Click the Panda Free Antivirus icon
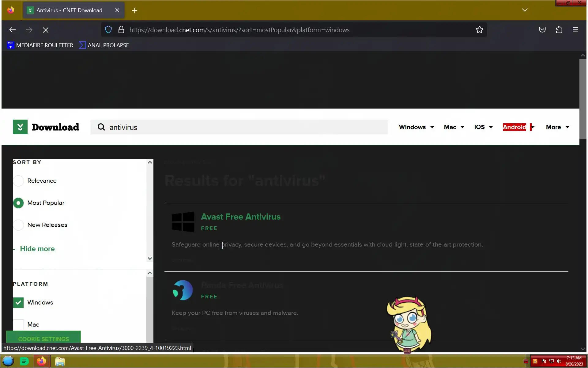The width and height of the screenshot is (588, 368). coord(183,290)
